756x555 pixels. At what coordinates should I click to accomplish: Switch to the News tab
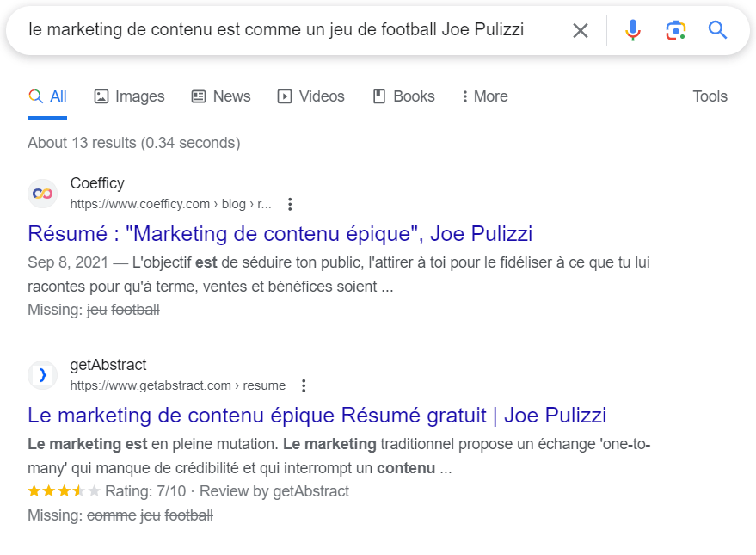coord(221,96)
